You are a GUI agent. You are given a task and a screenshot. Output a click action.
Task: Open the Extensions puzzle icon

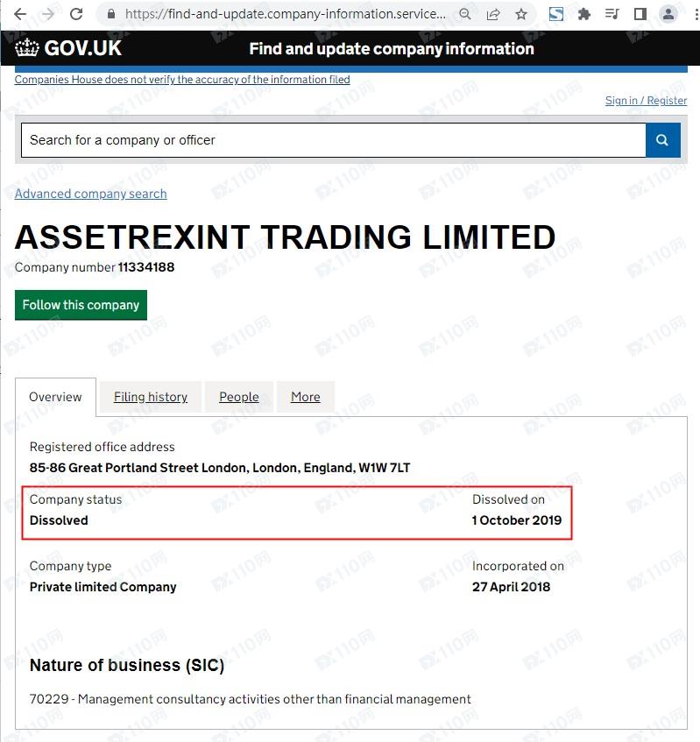point(584,14)
